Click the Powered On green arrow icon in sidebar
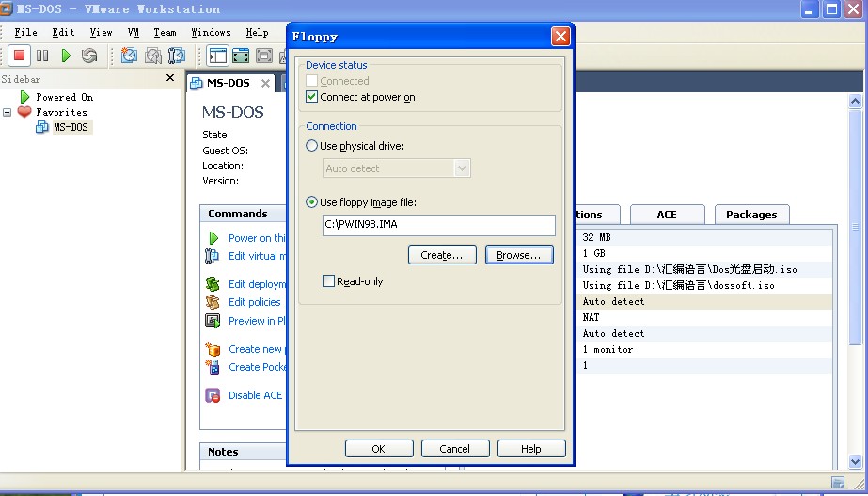The width and height of the screenshot is (868, 496). click(x=24, y=97)
